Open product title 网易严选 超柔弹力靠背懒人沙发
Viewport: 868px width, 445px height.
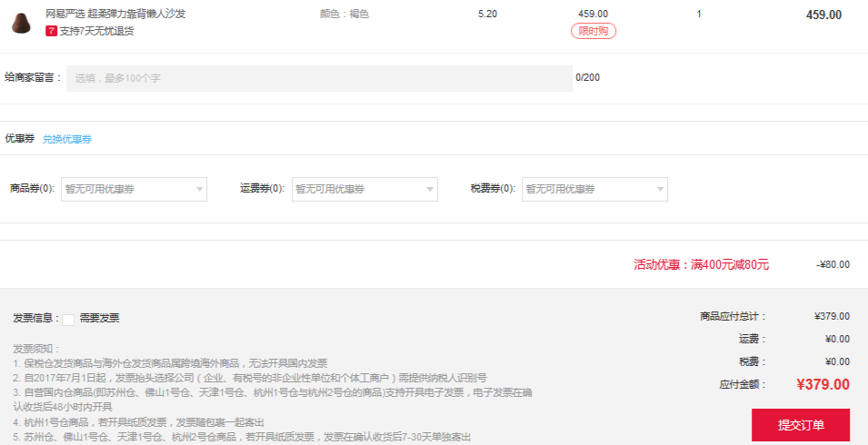point(115,14)
